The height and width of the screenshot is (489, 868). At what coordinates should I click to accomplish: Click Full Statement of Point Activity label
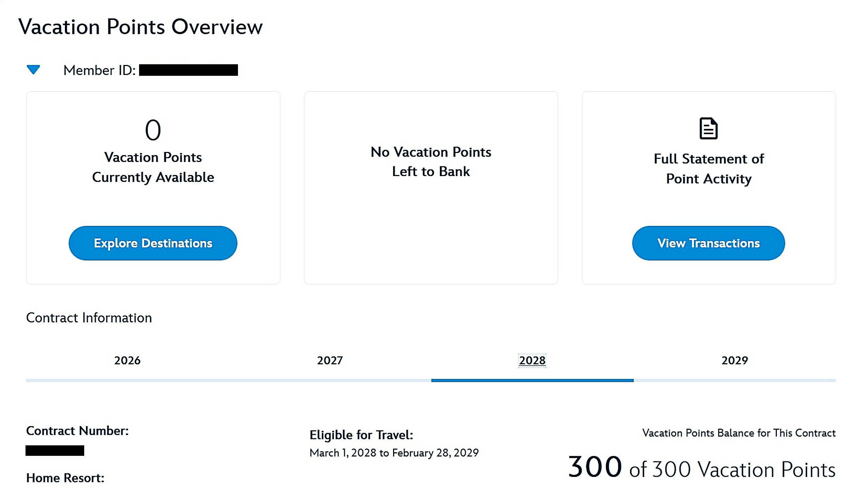pos(709,169)
